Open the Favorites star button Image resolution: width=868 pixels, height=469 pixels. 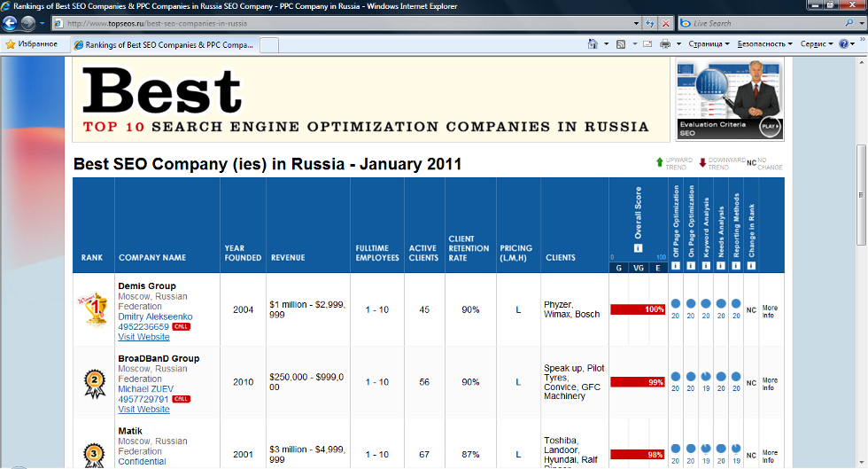pyautogui.click(x=32, y=43)
